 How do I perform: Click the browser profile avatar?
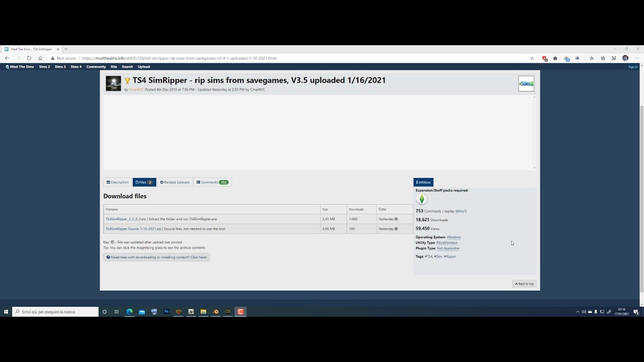click(x=625, y=58)
